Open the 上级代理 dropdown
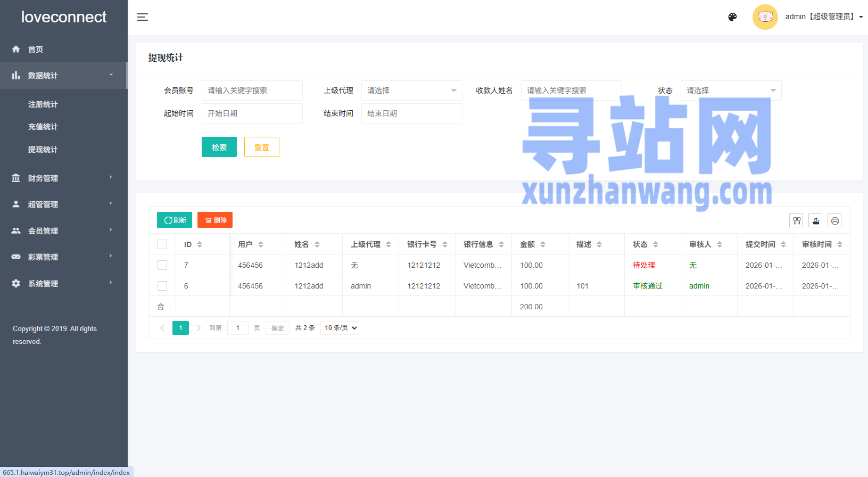 point(411,91)
